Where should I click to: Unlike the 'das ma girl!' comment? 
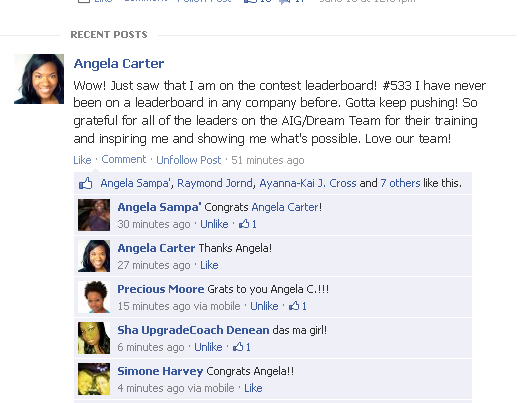pyautogui.click(x=208, y=347)
